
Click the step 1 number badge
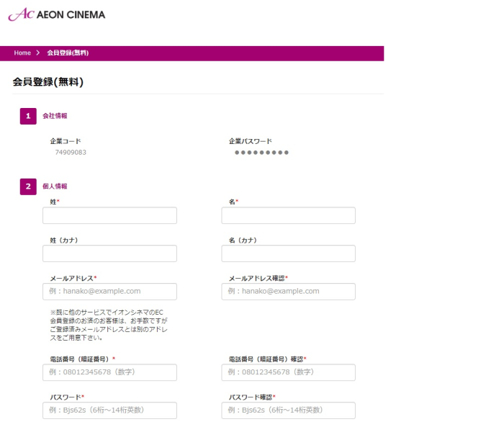[28, 116]
